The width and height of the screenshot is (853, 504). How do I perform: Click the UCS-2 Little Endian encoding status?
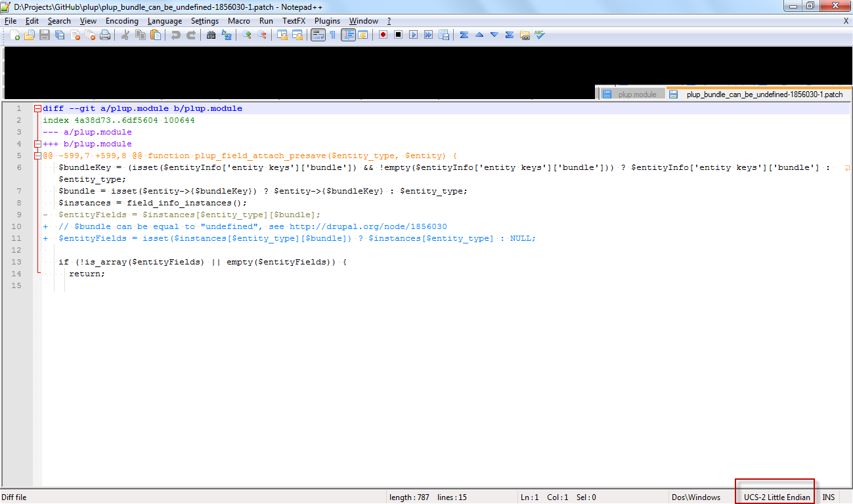coord(777,497)
